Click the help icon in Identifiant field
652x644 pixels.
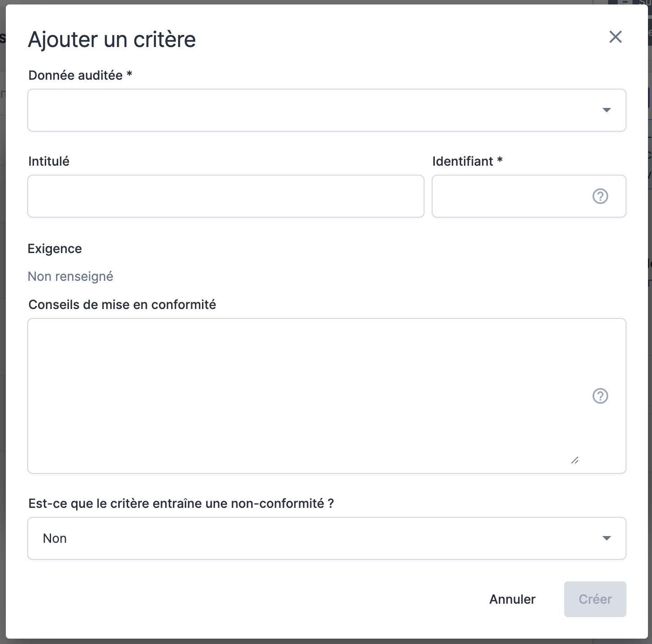[600, 196]
